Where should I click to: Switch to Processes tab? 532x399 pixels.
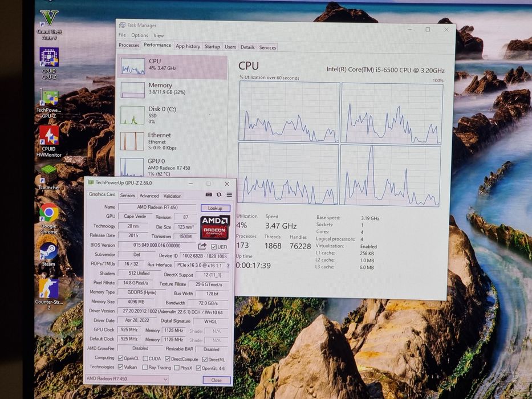point(129,45)
